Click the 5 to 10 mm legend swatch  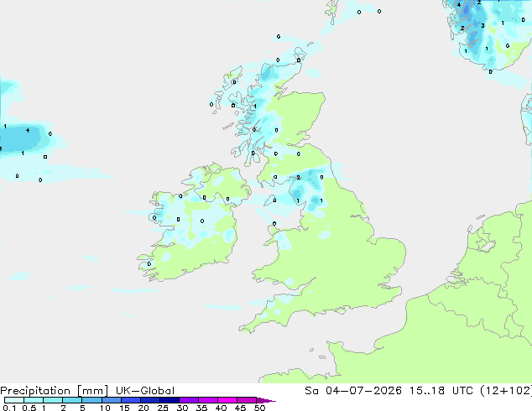pyautogui.click(x=91, y=400)
